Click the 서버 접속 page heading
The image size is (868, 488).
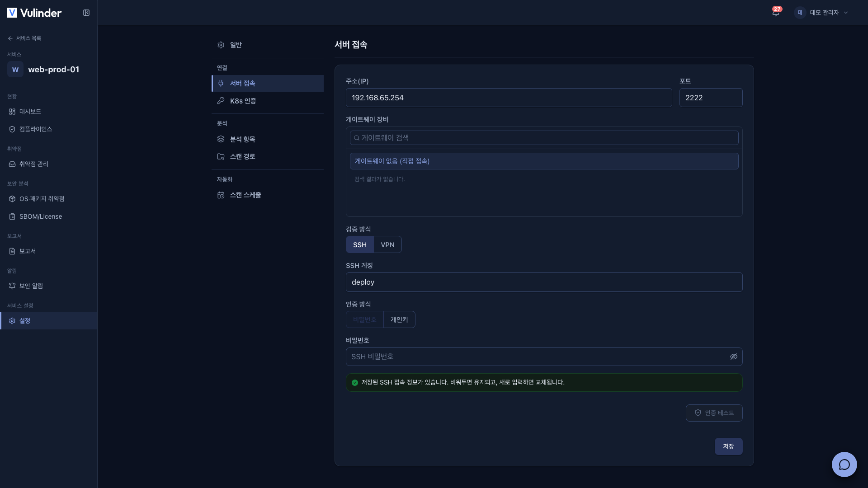pyautogui.click(x=351, y=45)
